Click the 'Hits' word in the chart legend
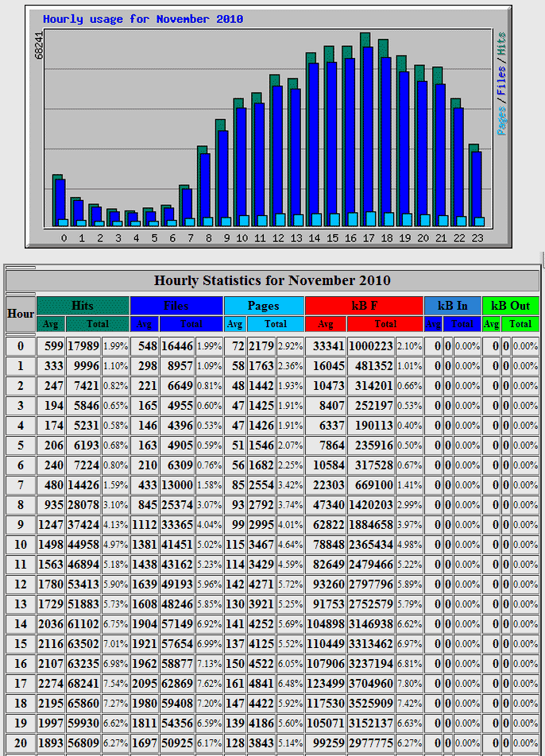Viewport: 545px width, 756px height. (x=501, y=44)
